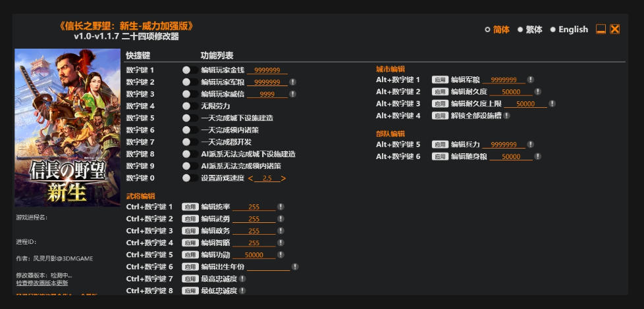644x309 pixels.
Task: Apply 最低忠诚度 with 应用 button
Action: coord(190,291)
